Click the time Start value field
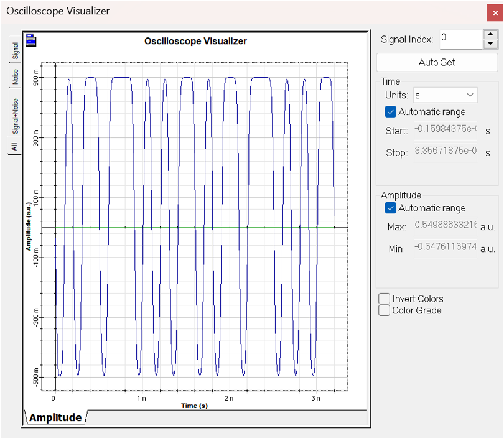 pyautogui.click(x=445, y=130)
